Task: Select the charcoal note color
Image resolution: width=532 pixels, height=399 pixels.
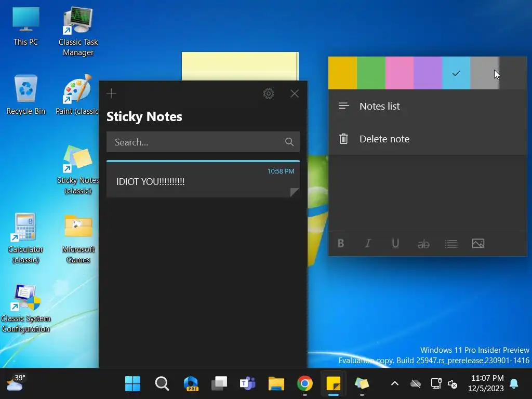Action: point(513,73)
